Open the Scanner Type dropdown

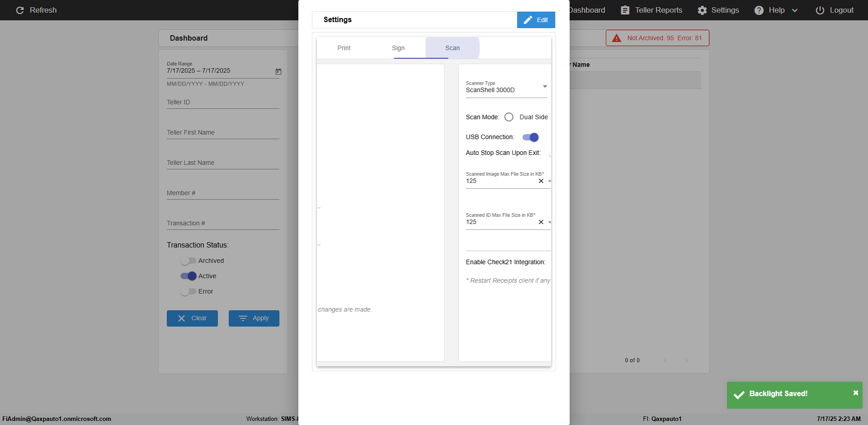[506, 87]
